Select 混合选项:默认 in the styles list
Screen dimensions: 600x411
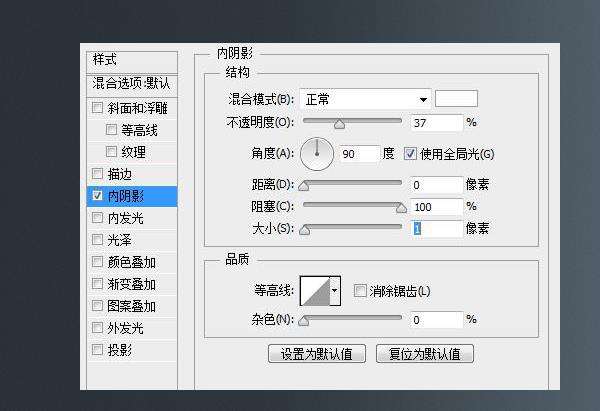click(131, 83)
